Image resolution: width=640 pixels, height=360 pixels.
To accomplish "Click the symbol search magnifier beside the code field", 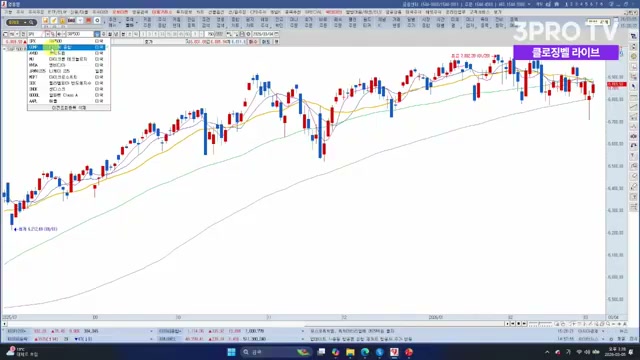I will (x=53, y=34).
